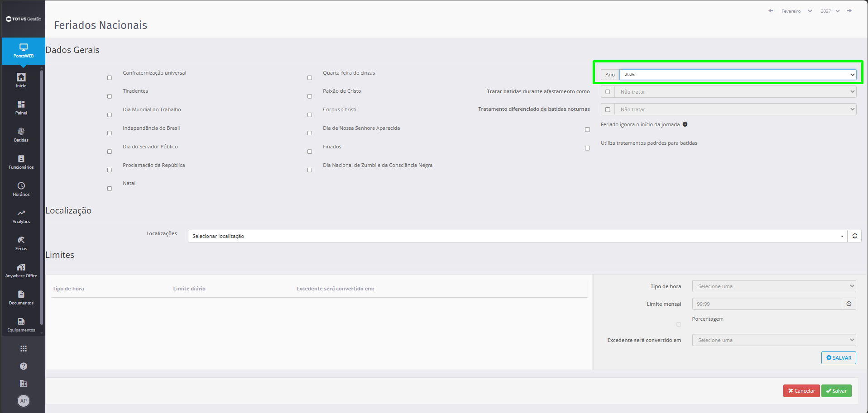Open batidas noturnas Não tratar dropdown
This screenshot has width=868, height=413.
(735, 109)
